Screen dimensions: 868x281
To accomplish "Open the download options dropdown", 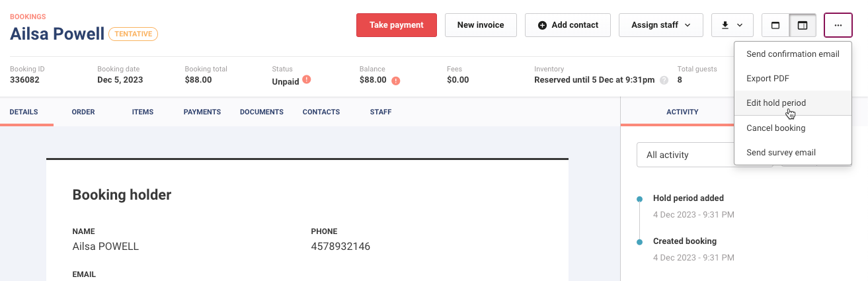I will pyautogui.click(x=732, y=25).
